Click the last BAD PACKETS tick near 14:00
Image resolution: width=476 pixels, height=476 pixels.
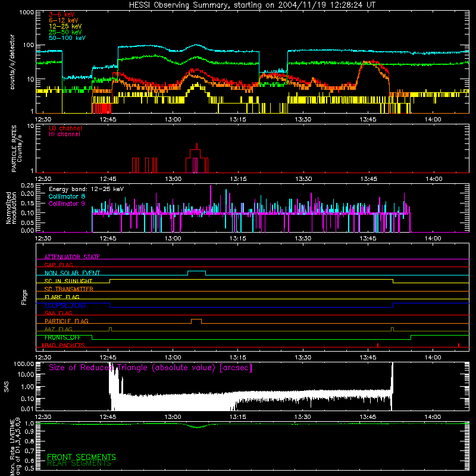[x=459, y=345]
